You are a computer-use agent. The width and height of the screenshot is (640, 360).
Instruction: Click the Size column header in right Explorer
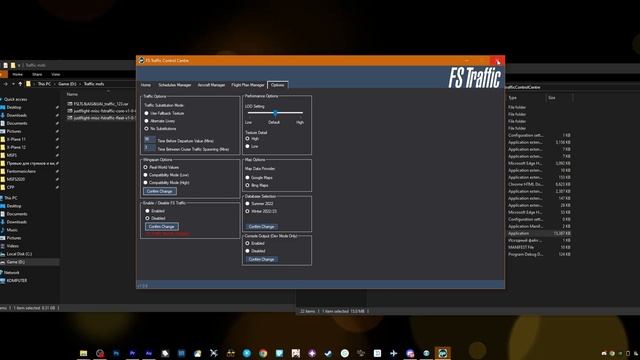pos(552,98)
